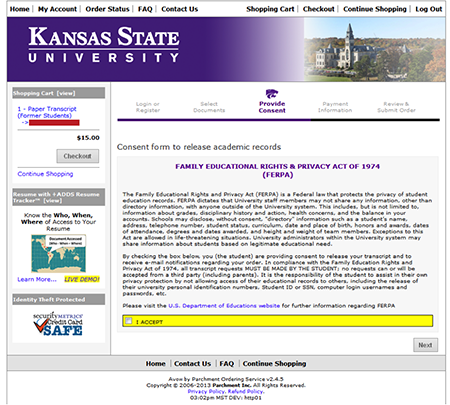Click the Checkout button in cart sidebar
This screenshot has height=405, width=450.
[78, 156]
